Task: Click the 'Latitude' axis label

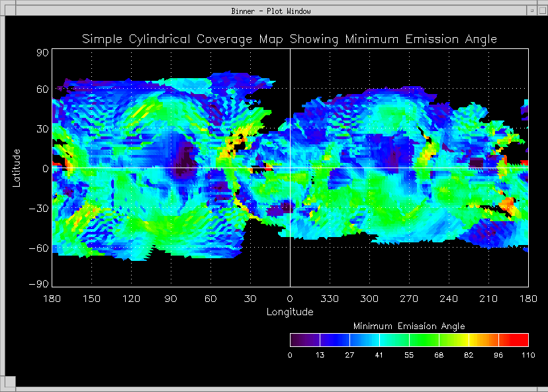Action: 17,168
